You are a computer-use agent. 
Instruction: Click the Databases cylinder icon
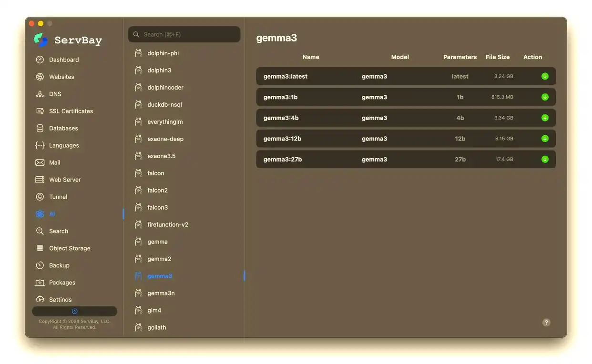click(x=40, y=128)
